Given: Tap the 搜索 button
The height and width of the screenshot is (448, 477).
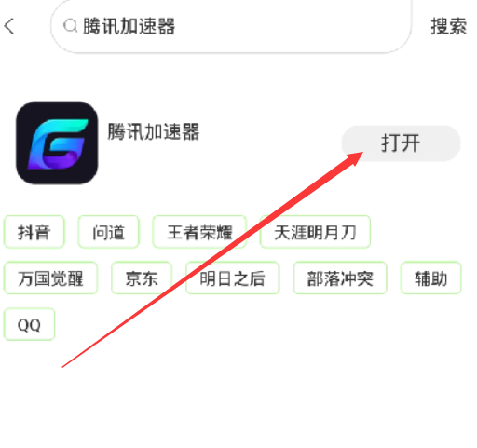Looking at the screenshot, I should 448,26.
